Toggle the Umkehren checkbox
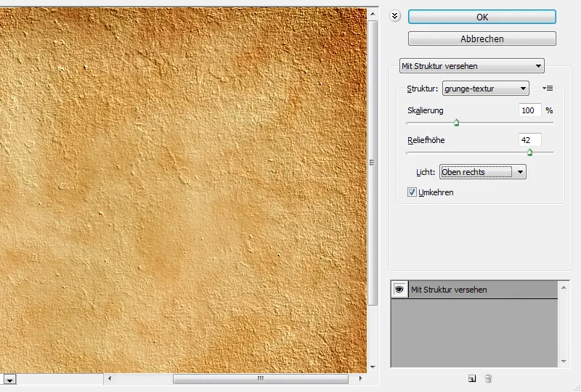 pos(412,192)
